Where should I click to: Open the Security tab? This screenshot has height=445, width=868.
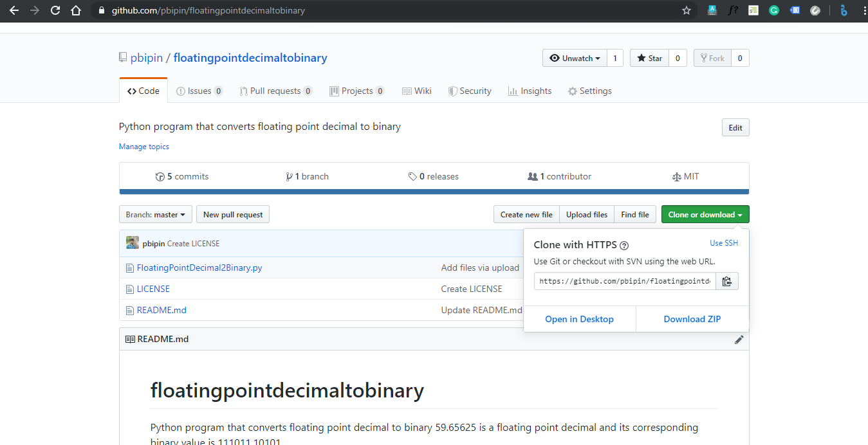pos(470,91)
